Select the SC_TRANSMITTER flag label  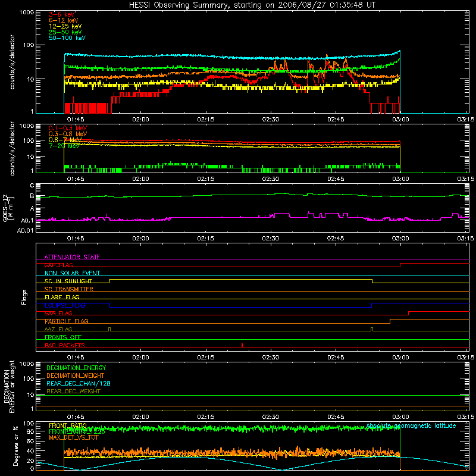68,289
